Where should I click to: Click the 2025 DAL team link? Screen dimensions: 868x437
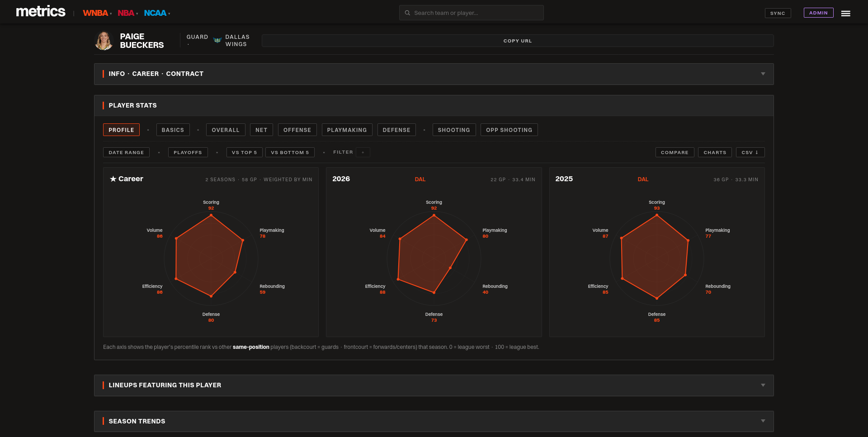(x=643, y=179)
